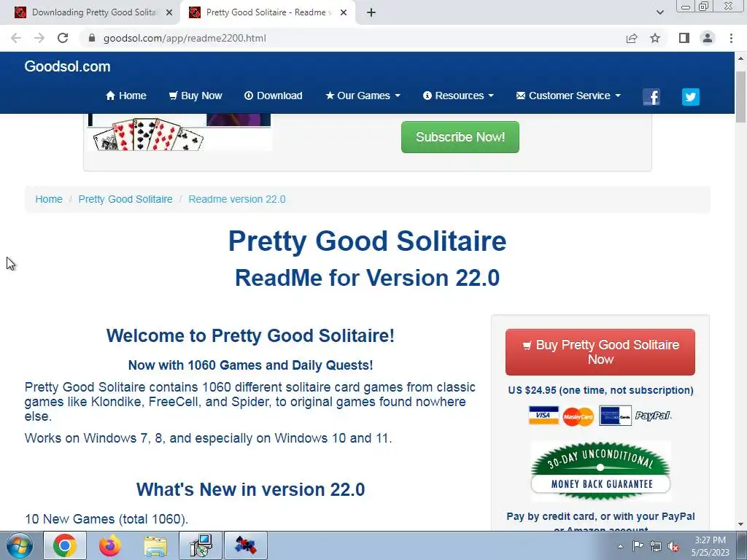Click the browser back arrow
Screen dimensions: 747x560
point(16,38)
